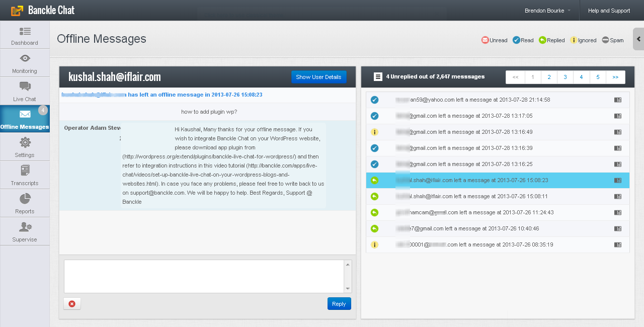Click details icon for 08:35:19 message
The width and height of the screenshot is (644, 327).
point(618,245)
